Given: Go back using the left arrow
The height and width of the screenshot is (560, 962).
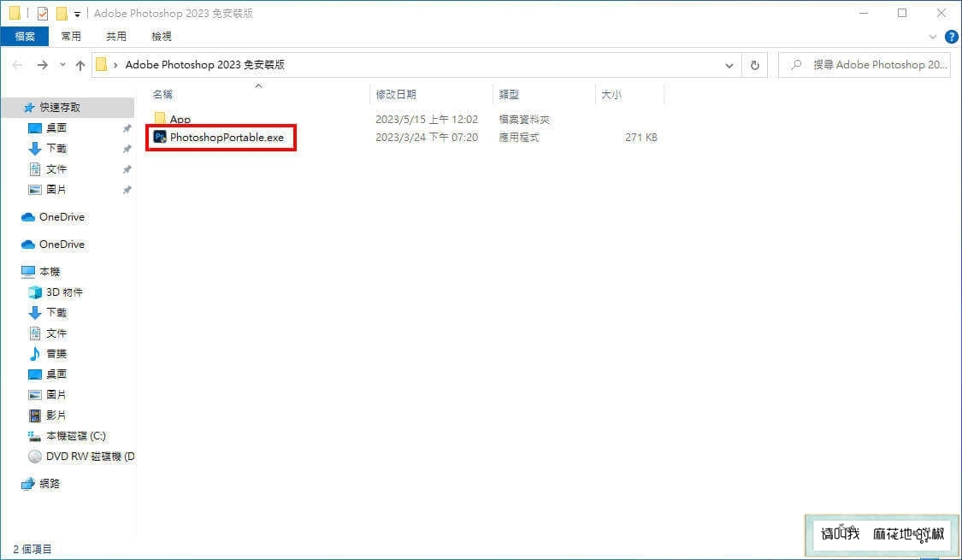Looking at the screenshot, I should 17,64.
